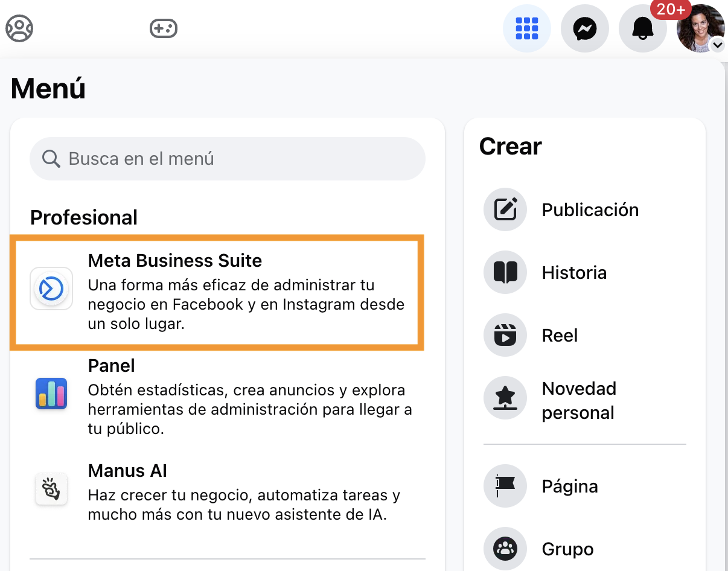This screenshot has width=728, height=571.
Task: Click the Reel clapperboard icon
Action: click(505, 335)
